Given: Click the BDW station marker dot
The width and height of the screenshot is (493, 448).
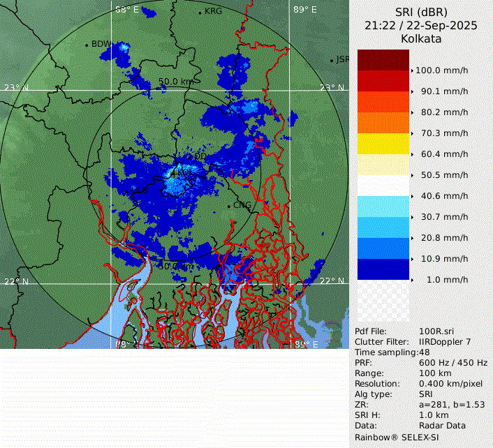Looking at the screenshot, I should pyautogui.click(x=87, y=45).
